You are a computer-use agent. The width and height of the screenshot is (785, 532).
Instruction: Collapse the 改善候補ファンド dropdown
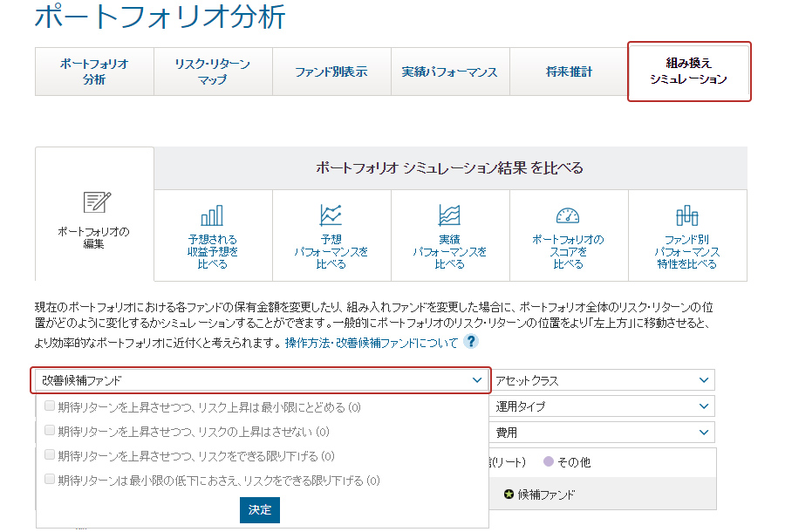coord(260,380)
